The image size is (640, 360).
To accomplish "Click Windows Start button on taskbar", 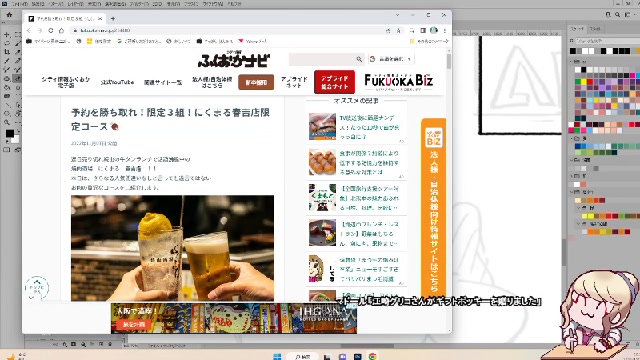I will 277,356.
